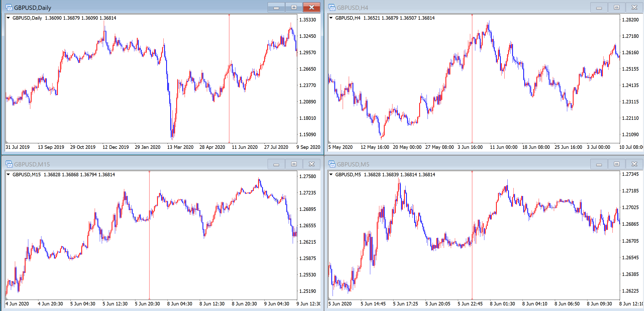Maximize the GBPUSD,Daily chart window
Screen dimensions: 644x311
pos(294,8)
